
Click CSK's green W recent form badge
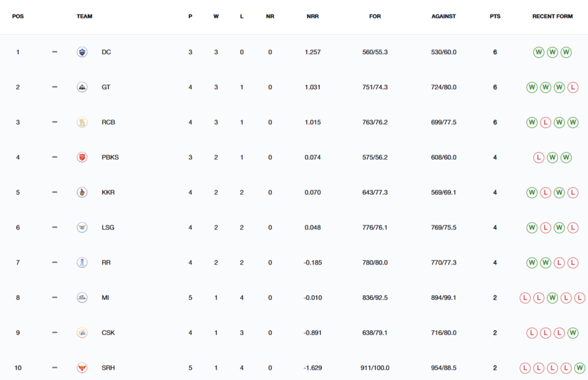pos(572,333)
